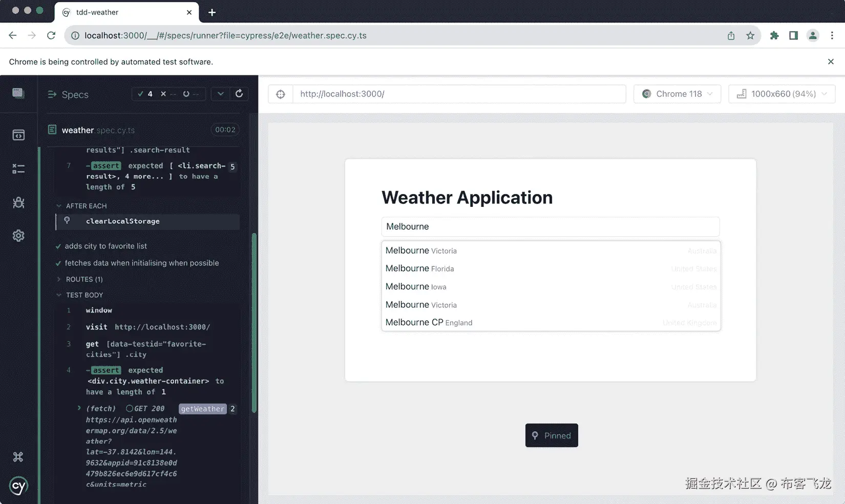Choose Melbourne CP England from results
Screen dimensions: 845x504
[551, 322]
